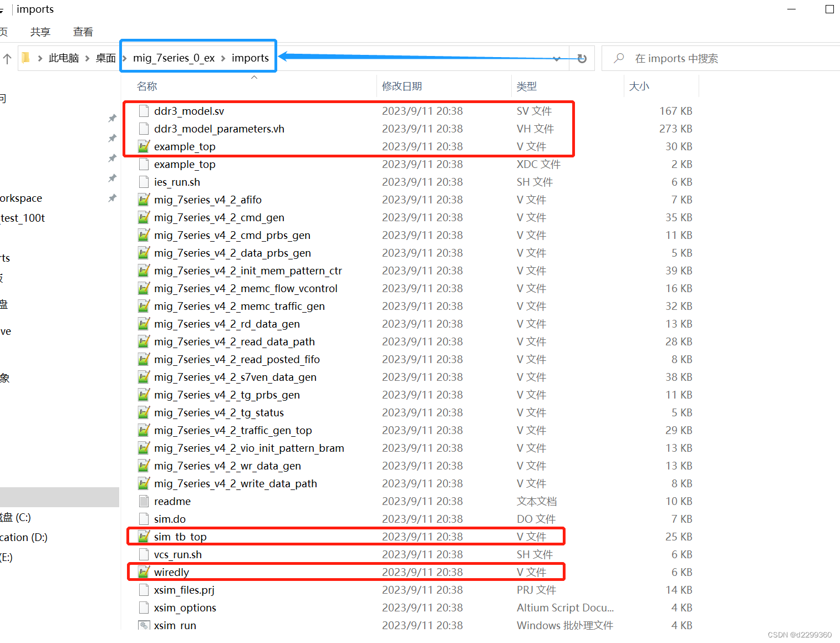Click the folder icon in address bar
The height and width of the screenshot is (643, 840).
(26, 58)
